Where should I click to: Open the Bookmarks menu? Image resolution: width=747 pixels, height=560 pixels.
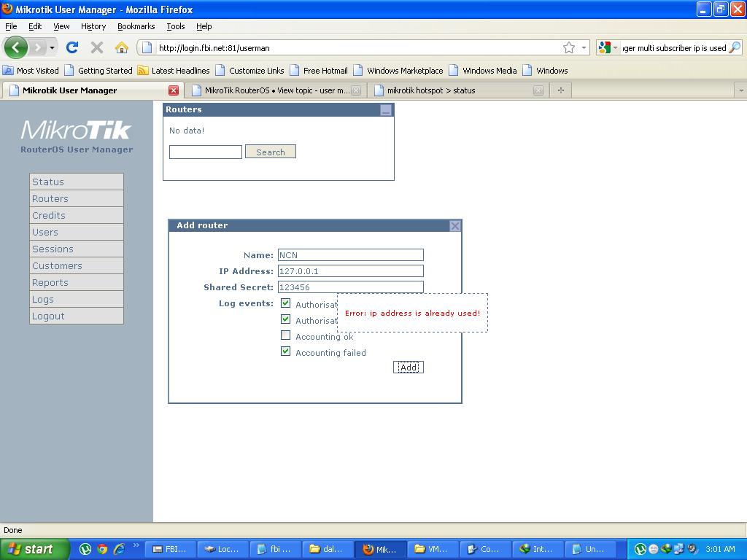(136, 26)
